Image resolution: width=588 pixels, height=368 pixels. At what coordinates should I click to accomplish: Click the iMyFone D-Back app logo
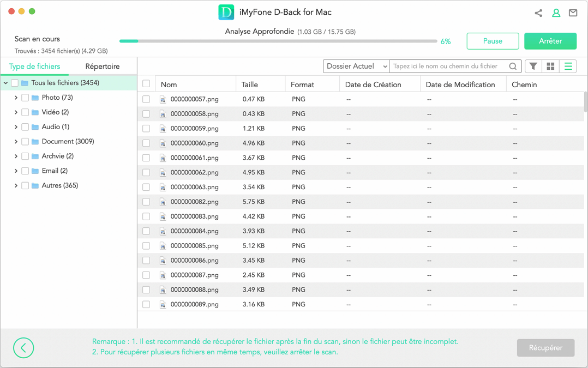pos(226,13)
